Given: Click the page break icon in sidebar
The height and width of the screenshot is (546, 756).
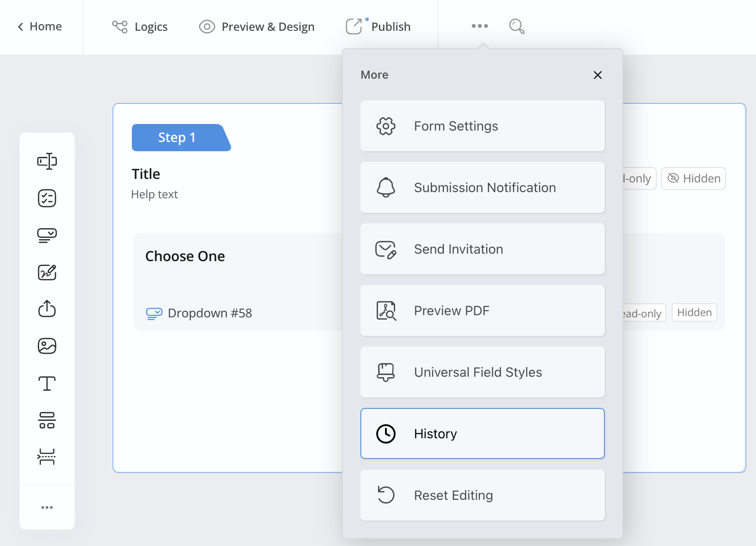Looking at the screenshot, I should click(47, 457).
